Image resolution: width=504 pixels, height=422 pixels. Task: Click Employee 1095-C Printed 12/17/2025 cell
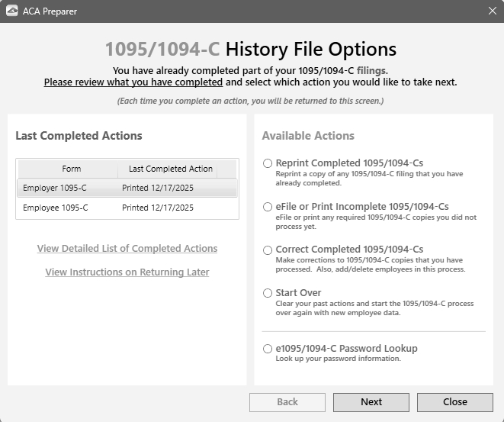coord(158,208)
